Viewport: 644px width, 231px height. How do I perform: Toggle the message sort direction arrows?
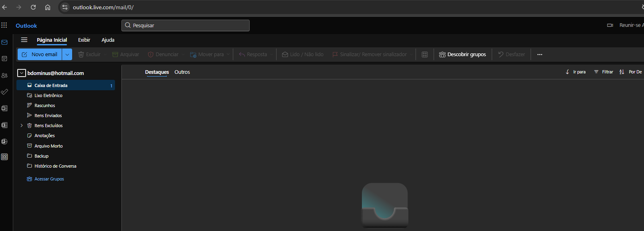click(x=622, y=72)
